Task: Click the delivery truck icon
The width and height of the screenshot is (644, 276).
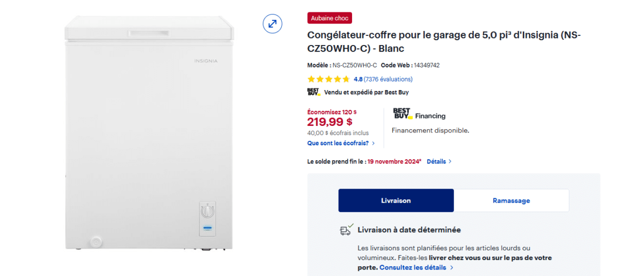Action: (x=346, y=230)
